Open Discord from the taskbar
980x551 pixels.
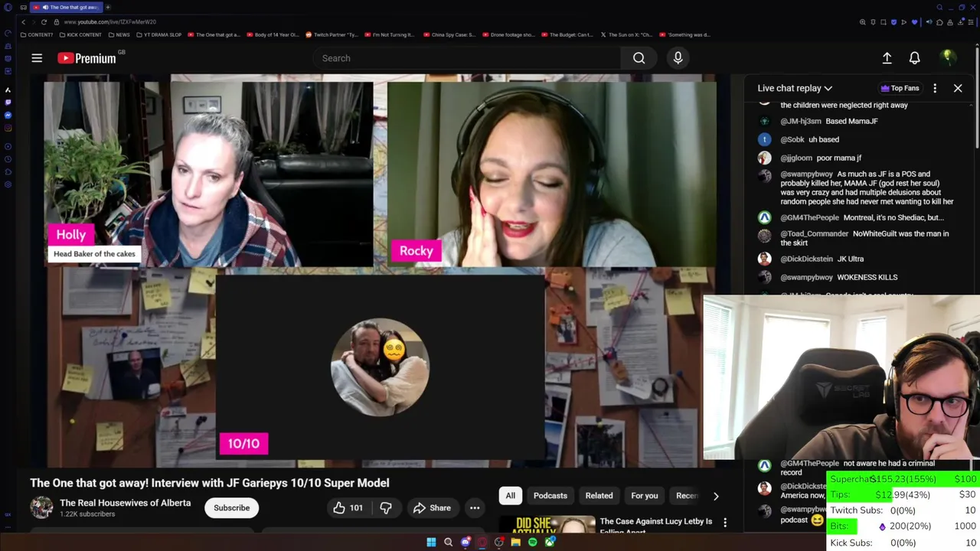coord(465,543)
